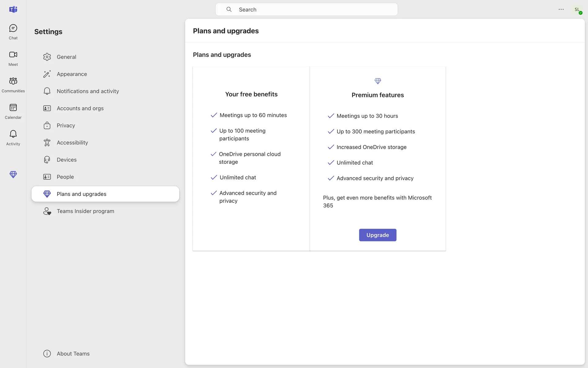Select General settings
Image resolution: width=588 pixels, height=368 pixels.
[x=66, y=57]
